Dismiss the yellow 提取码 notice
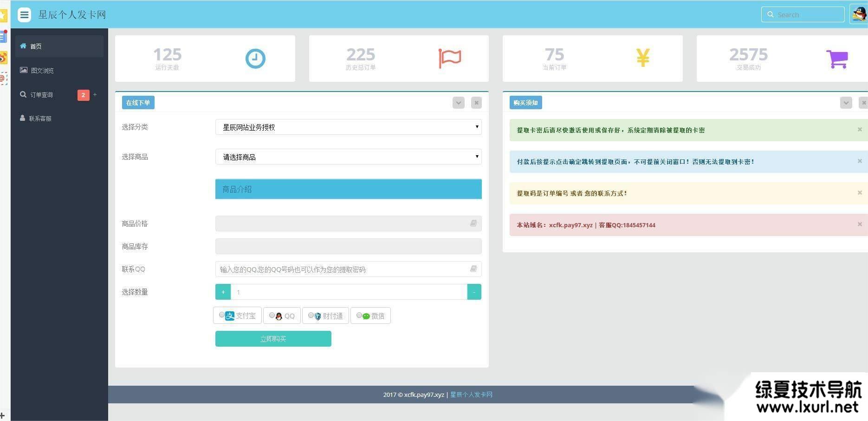868x421 pixels. [x=860, y=193]
